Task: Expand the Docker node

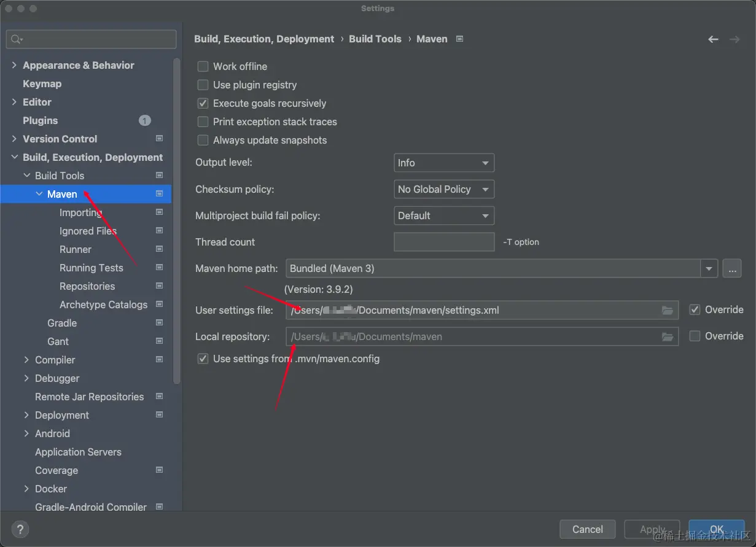Action: 27,489
